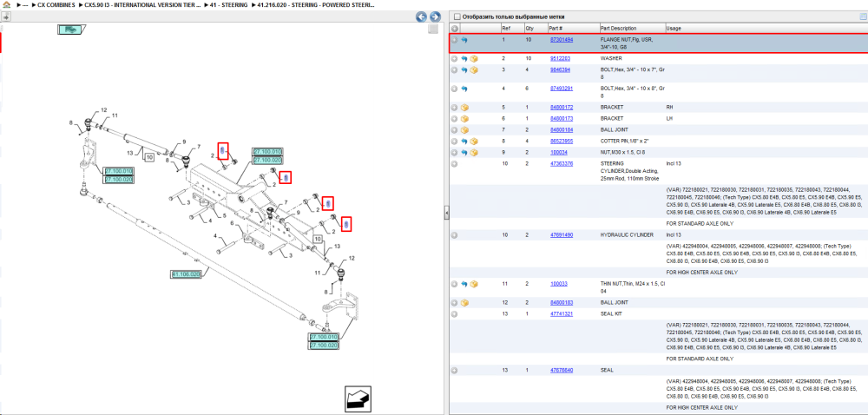Open the green machine overview thumbnail

click(70, 30)
